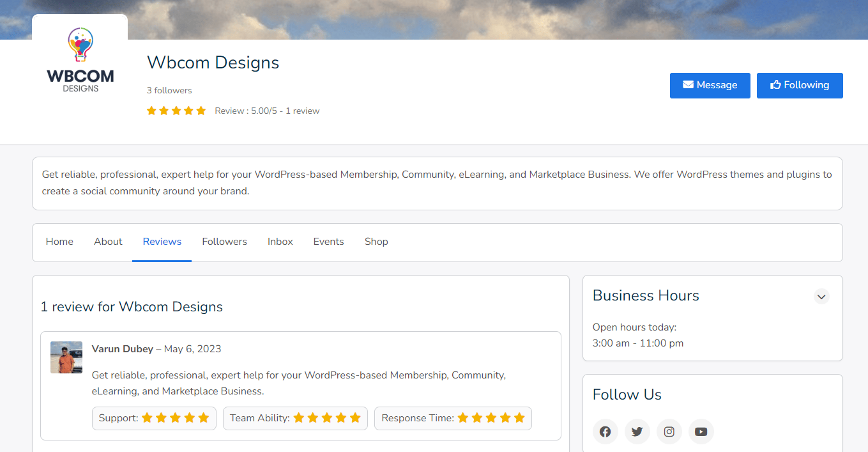Open Varun Dubey's reviewer name

(123, 349)
